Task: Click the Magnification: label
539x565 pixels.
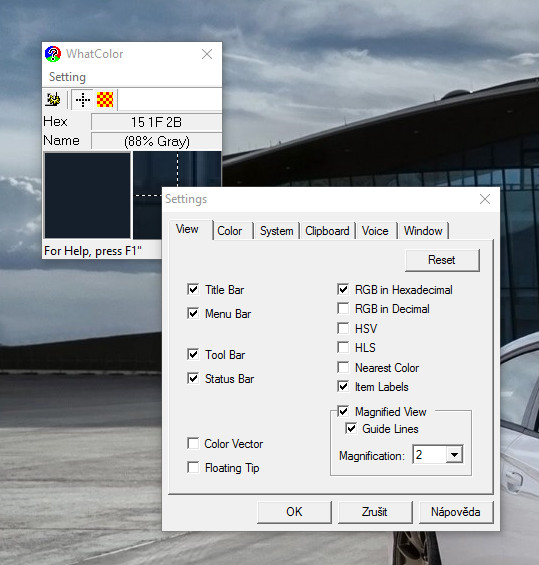Action: coord(372,456)
